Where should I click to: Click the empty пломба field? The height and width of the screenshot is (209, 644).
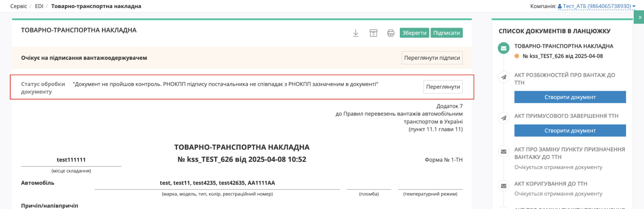coord(369,183)
